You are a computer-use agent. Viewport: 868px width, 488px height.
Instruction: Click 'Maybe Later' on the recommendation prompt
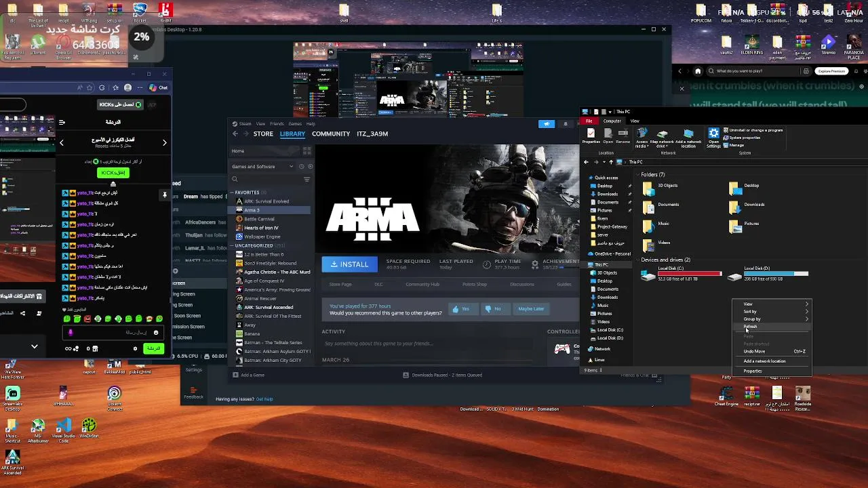(531, 309)
